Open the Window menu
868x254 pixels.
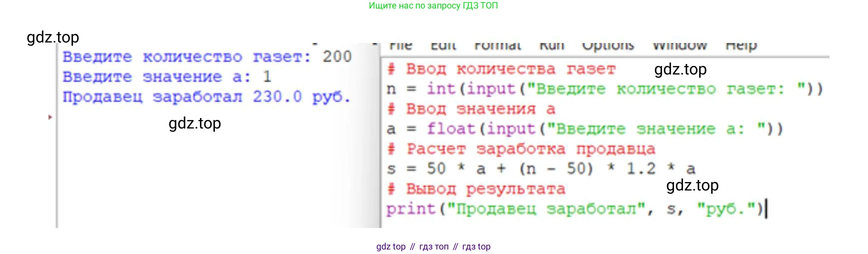point(680,46)
